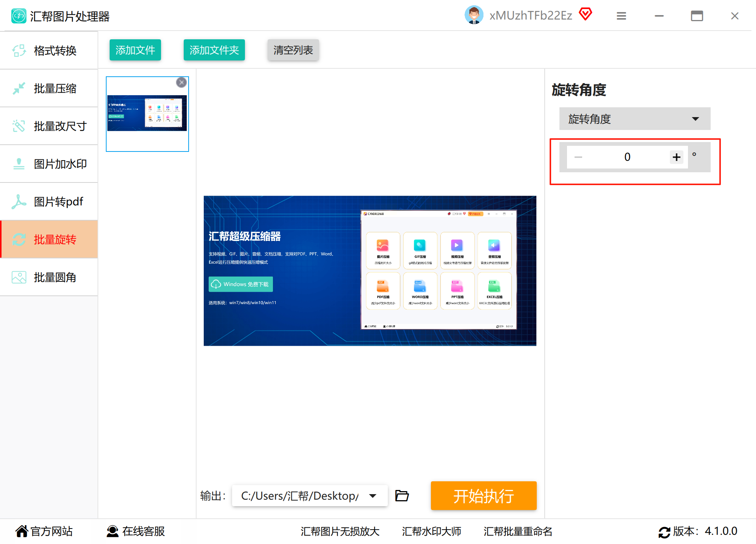Click the orange 开始执行 button

pos(483,496)
